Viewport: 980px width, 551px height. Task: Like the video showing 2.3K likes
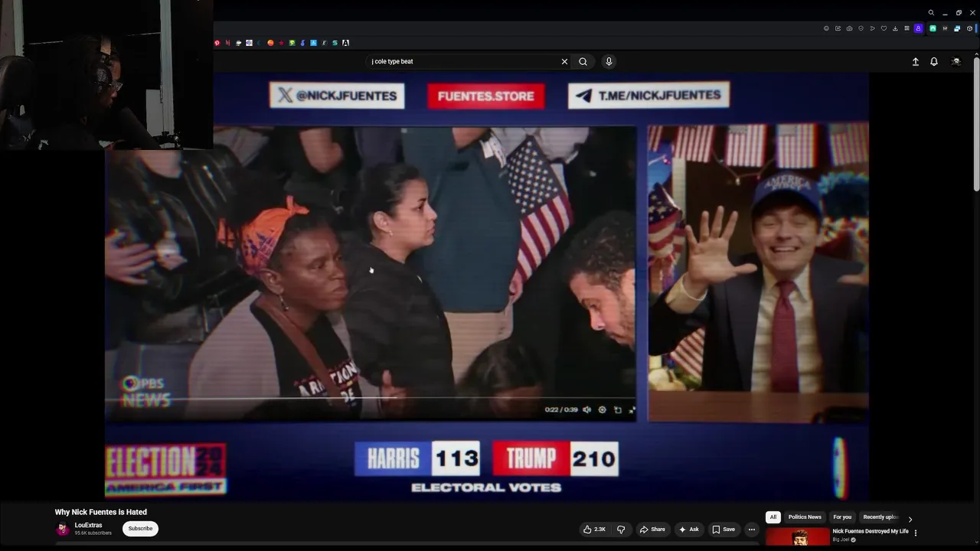point(594,529)
